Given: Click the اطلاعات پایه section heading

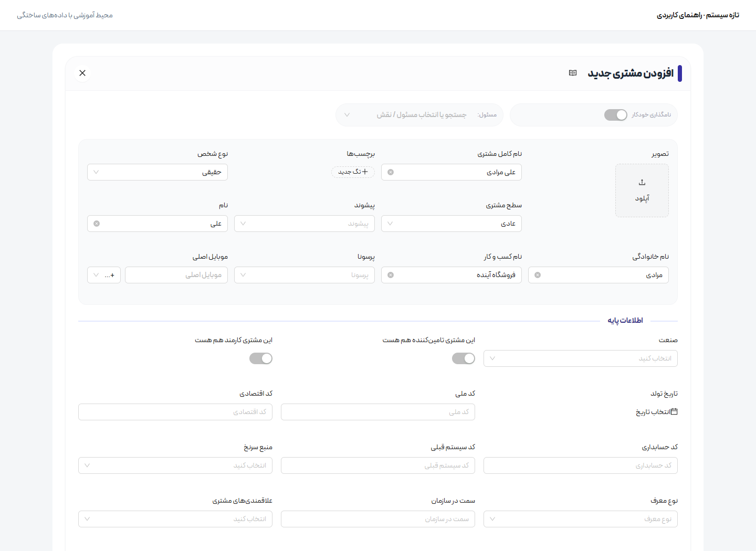Looking at the screenshot, I should click(625, 320).
